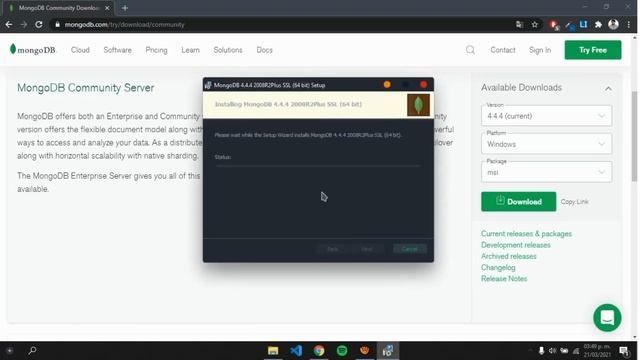The width and height of the screenshot is (640, 360).
Task: Click the browser address bar URL
Action: [x=124, y=24]
